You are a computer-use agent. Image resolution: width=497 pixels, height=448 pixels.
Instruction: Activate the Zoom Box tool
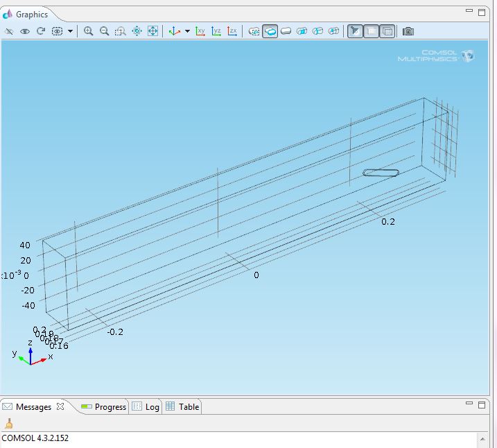pos(121,31)
